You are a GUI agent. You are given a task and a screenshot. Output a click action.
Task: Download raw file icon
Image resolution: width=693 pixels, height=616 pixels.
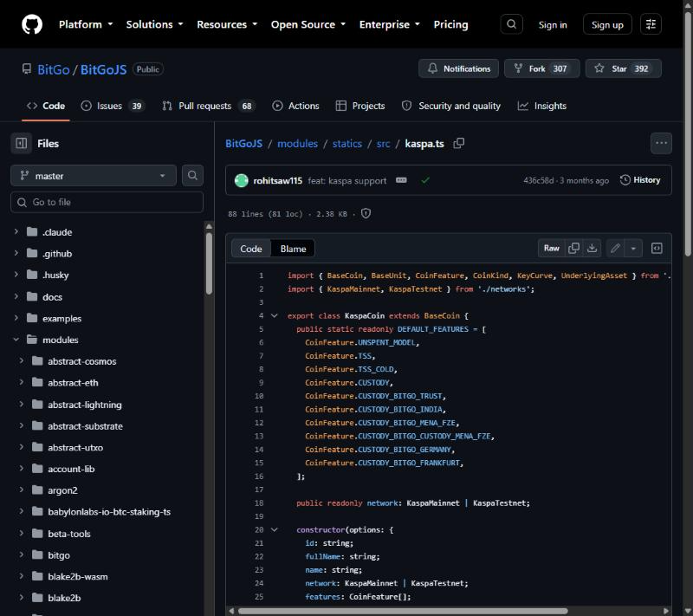point(593,249)
